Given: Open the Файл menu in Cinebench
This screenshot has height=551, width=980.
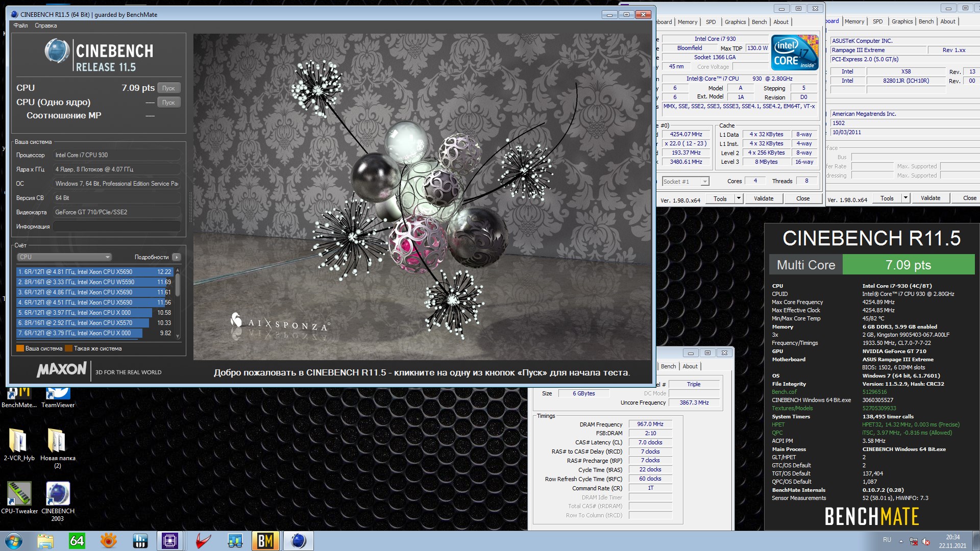Looking at the screenshot, I should (21, 26).
